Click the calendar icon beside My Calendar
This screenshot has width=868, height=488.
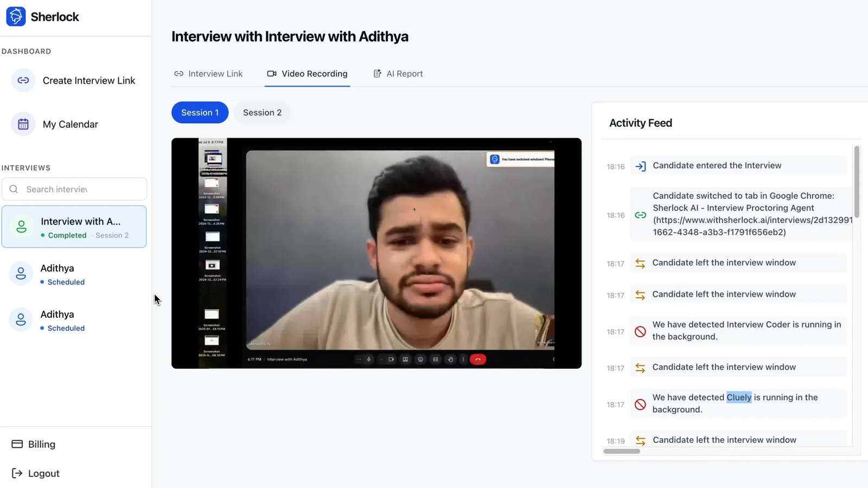pos(23,124)
